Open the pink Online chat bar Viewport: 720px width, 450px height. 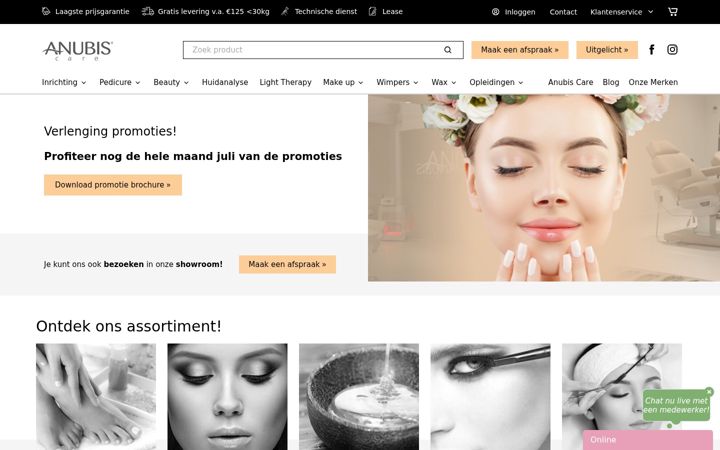pos(647,440)
